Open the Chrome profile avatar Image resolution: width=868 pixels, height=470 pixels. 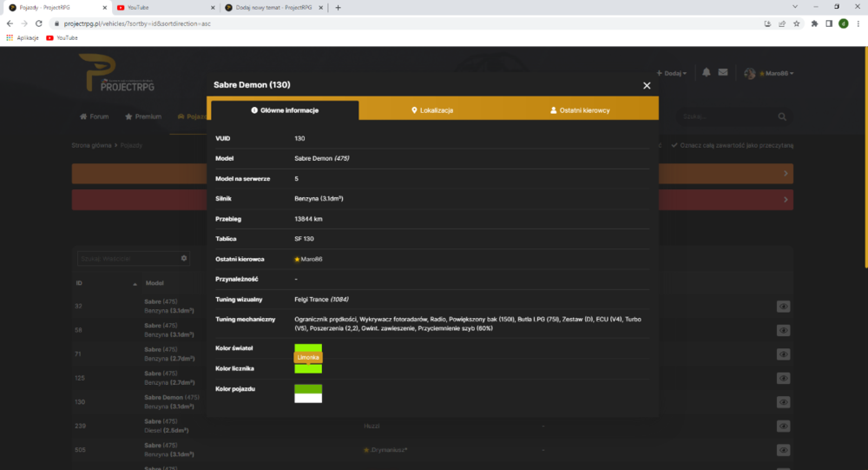pyautogui.click(x=843, y=23)
